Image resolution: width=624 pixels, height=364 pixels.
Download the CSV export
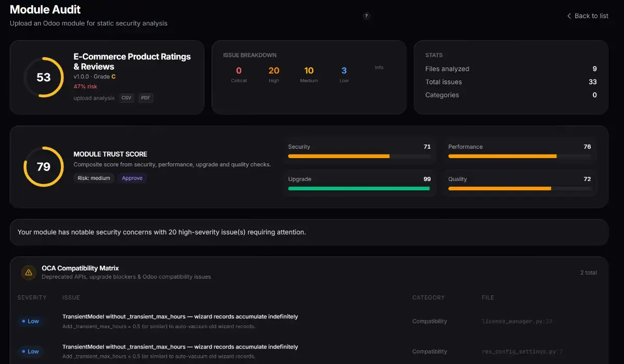126,98
